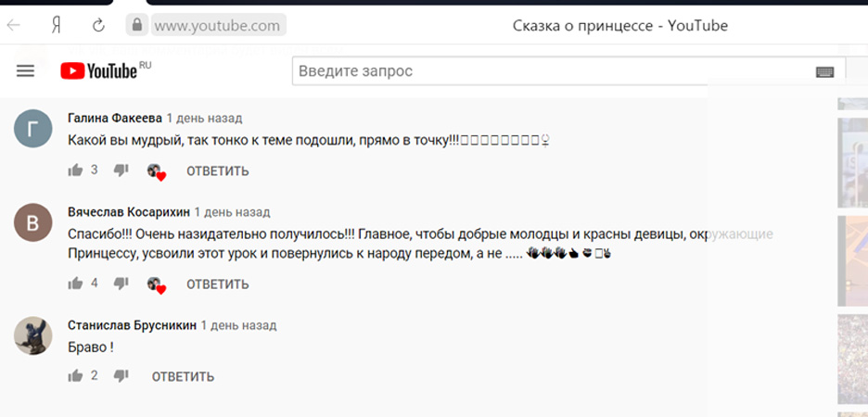Dislike Станислав Брусникин's comment

pyautogui.click(x=121, y=376)
